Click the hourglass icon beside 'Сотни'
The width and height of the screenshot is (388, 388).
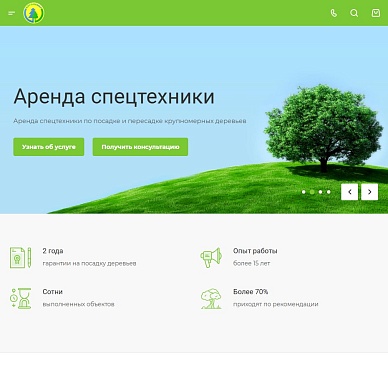click(21, 298)
